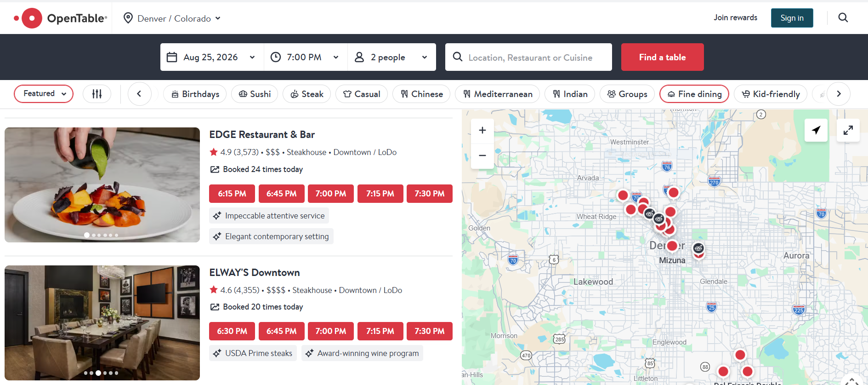This screenshot has height=385, width=868.
Task: Open the Featured sort dropdown
Action: (x=44, y=94)
